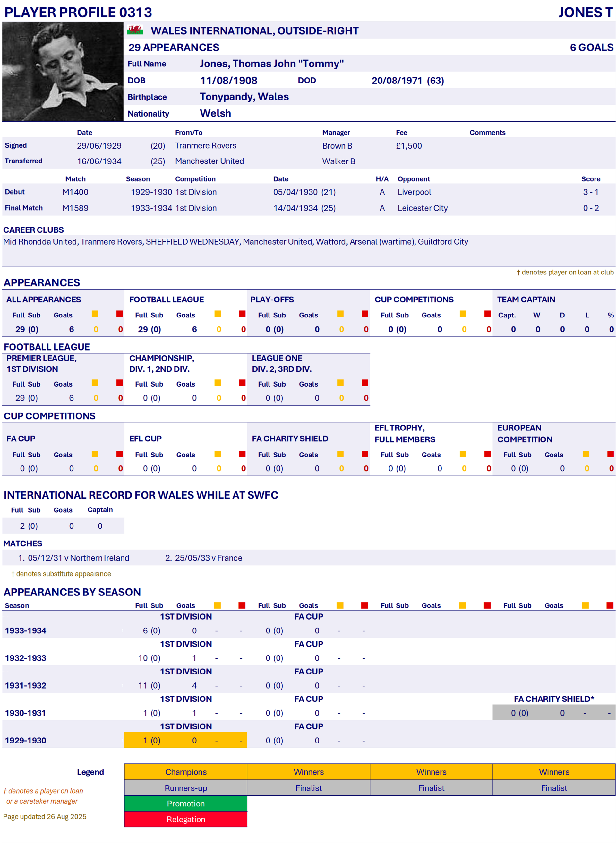Click debut match number M1400
Viewport: 616px width, 843px height.
[x=75, y=192]
